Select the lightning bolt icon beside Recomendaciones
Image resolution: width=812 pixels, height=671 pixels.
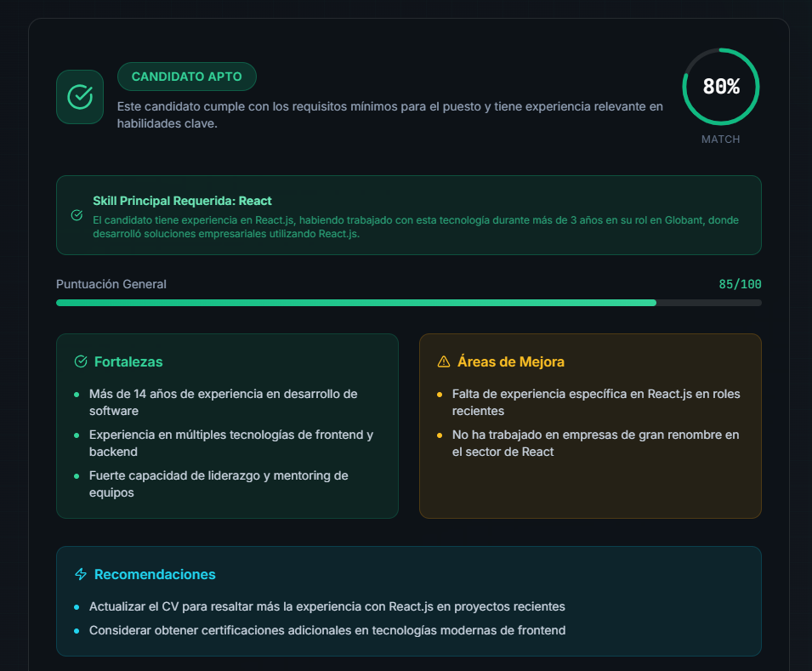pyautogui.click(x=79, y=574)
